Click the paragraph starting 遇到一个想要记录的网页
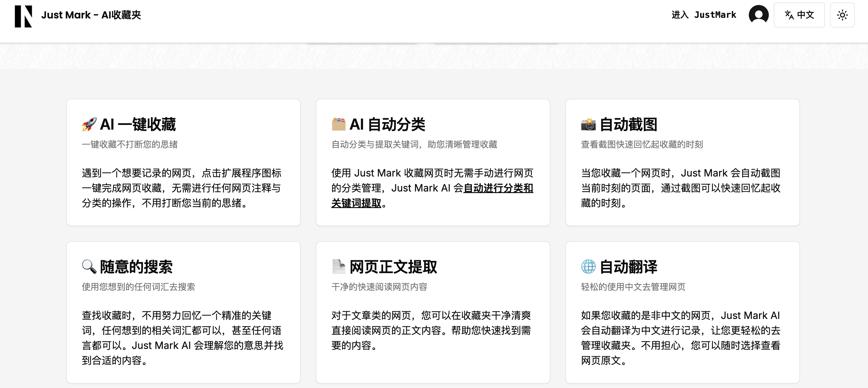 (182, 188)
